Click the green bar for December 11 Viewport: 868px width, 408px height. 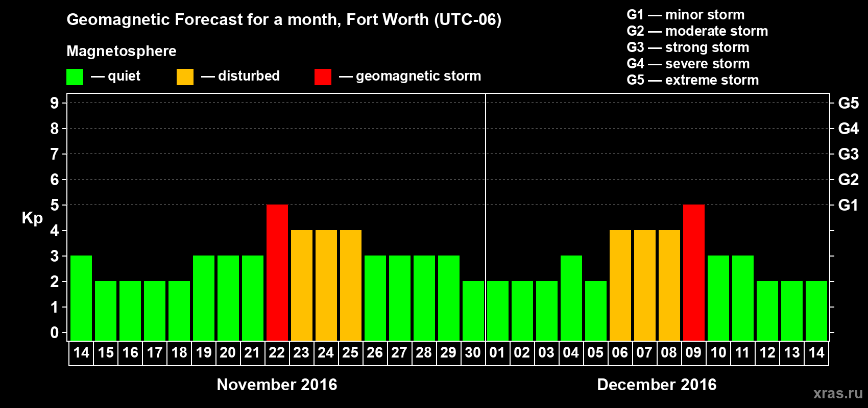click(x=743, y=298)
